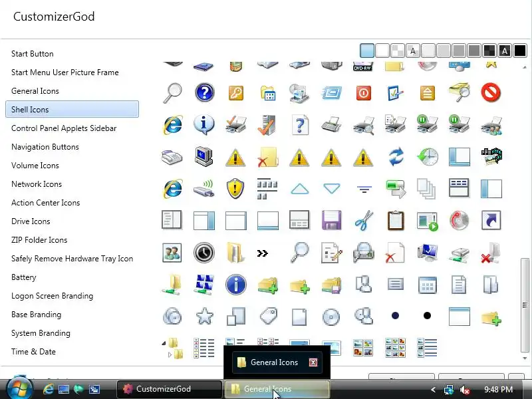Choose the light blue background swatch

(367, 51)
